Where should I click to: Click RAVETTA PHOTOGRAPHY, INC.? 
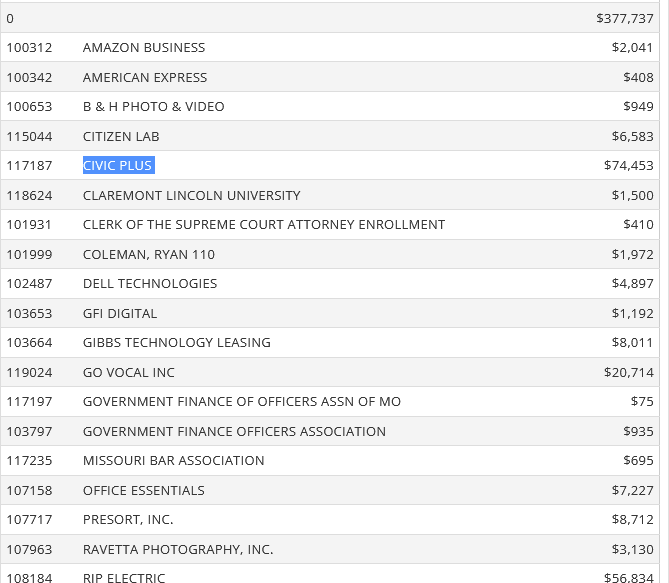point(178,549)
